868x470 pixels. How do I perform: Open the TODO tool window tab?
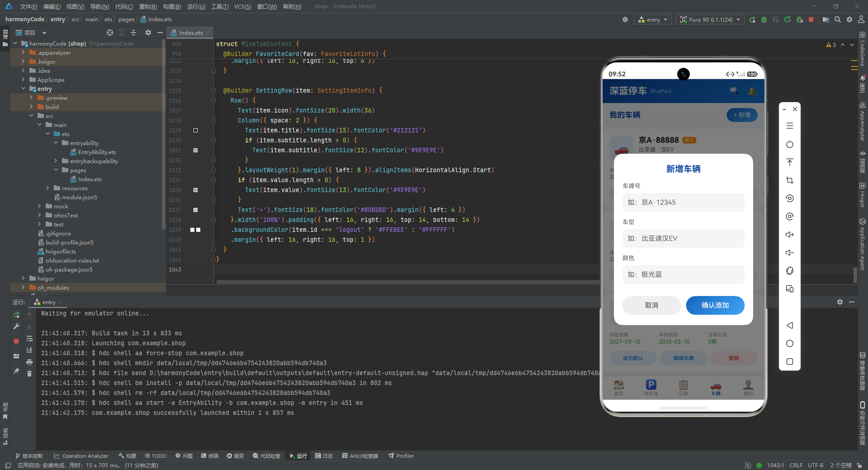point(155,456)
